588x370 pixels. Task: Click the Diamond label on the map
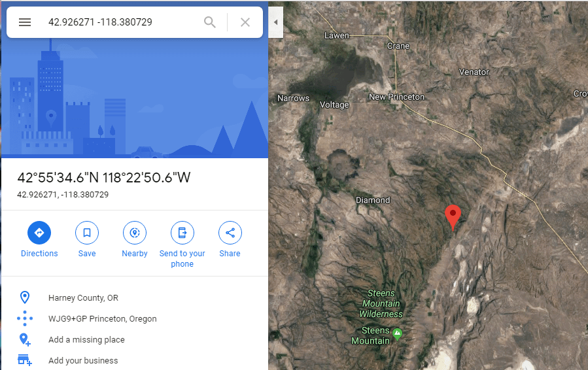tap(373, 200)
